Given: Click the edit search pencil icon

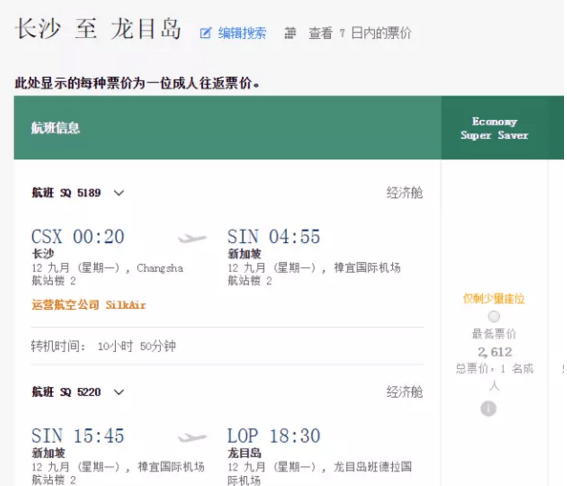Looking at the screenshot, I should (x=205, y=33).
